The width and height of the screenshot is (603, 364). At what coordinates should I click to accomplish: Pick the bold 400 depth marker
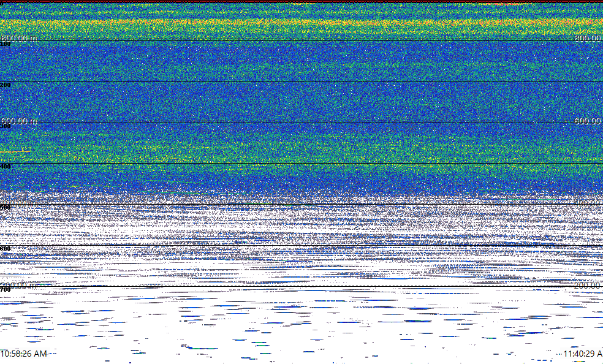click(x=6, y=167)
